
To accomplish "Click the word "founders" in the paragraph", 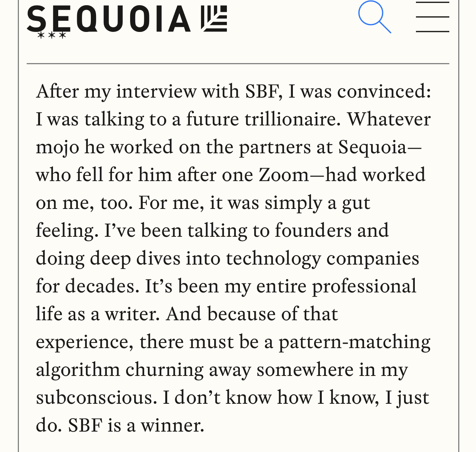I will [313, 230].
